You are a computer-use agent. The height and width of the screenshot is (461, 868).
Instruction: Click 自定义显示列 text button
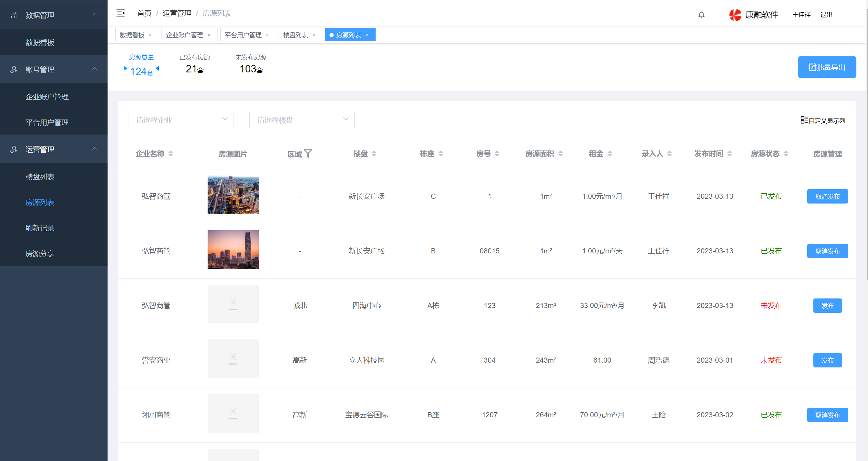827,121
